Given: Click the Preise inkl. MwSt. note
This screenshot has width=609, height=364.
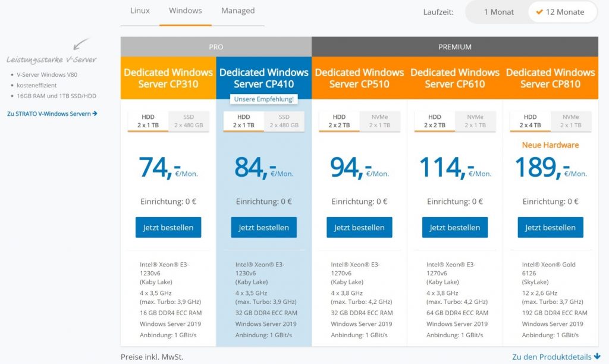Looking at the screenshot, I should click(152, 357).
